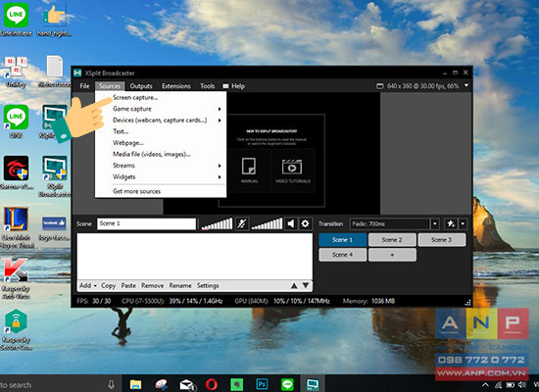539x392 pixels.
Task: Open source Settings in source toolbar
Action: pos(208,286)
